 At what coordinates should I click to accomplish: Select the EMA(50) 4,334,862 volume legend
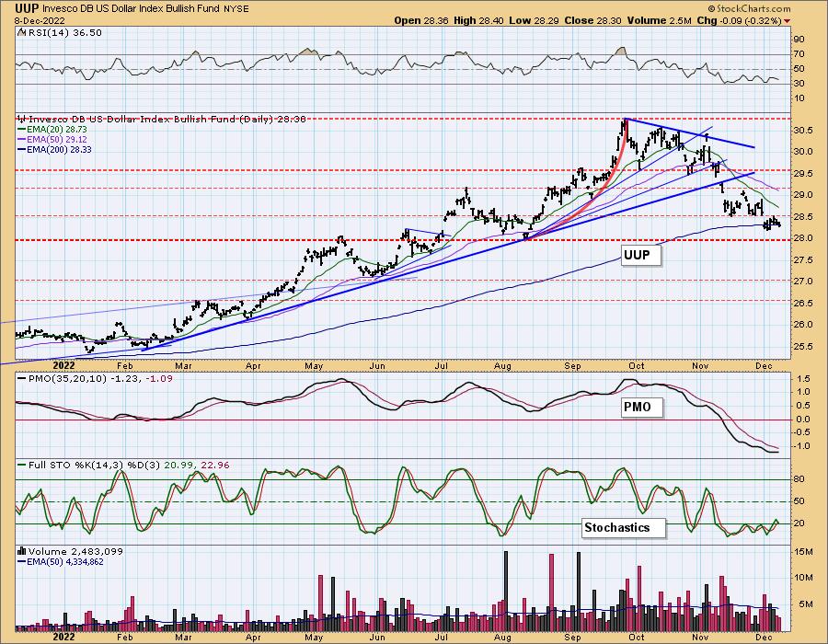pos(62,561)
